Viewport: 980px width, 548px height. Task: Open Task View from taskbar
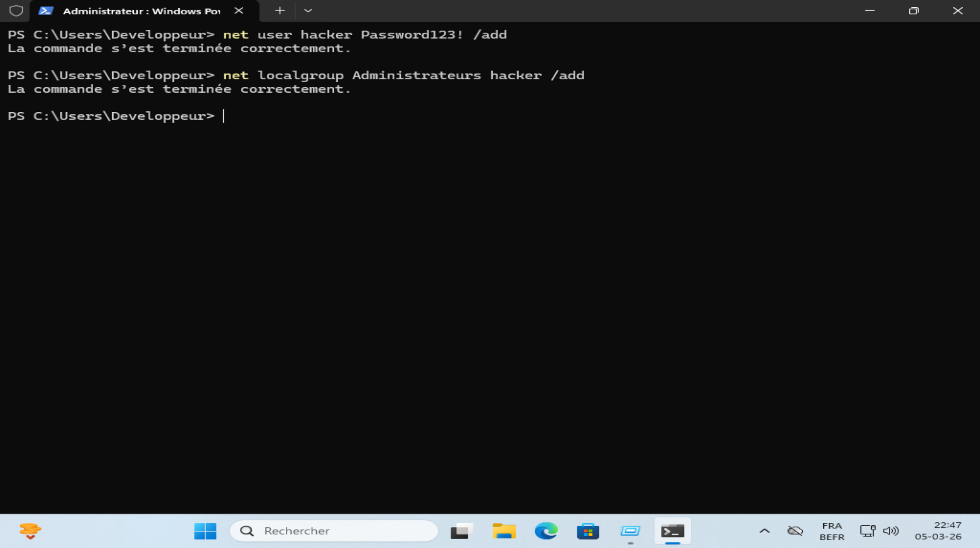pos(462,531)
